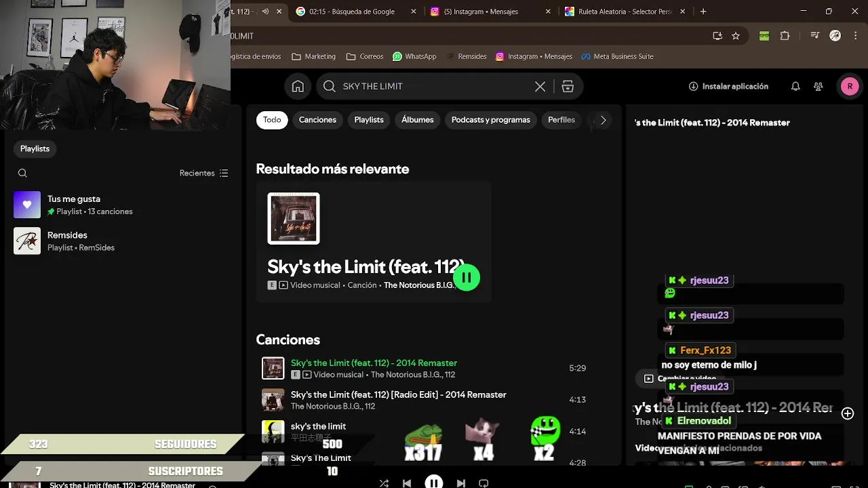Click the Tus me gusta heart icon

click(x=27, y=205)
